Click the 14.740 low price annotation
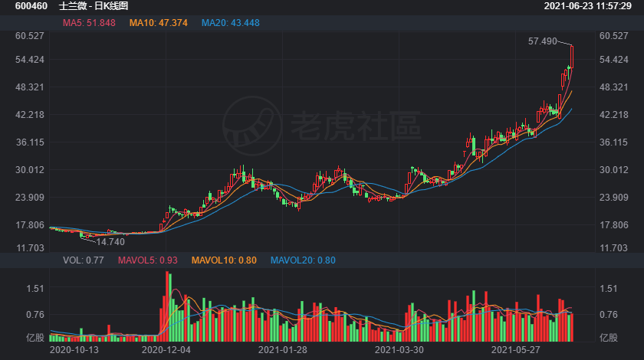644x360 pixels. (110, 242)
